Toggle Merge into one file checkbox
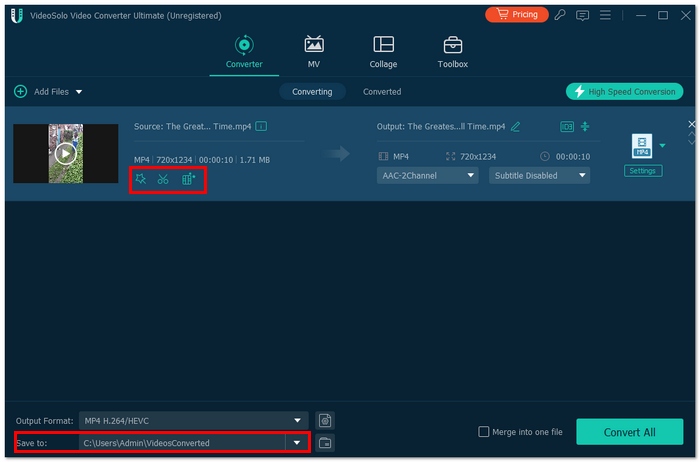The image size is (700, 462). [484, 432]
